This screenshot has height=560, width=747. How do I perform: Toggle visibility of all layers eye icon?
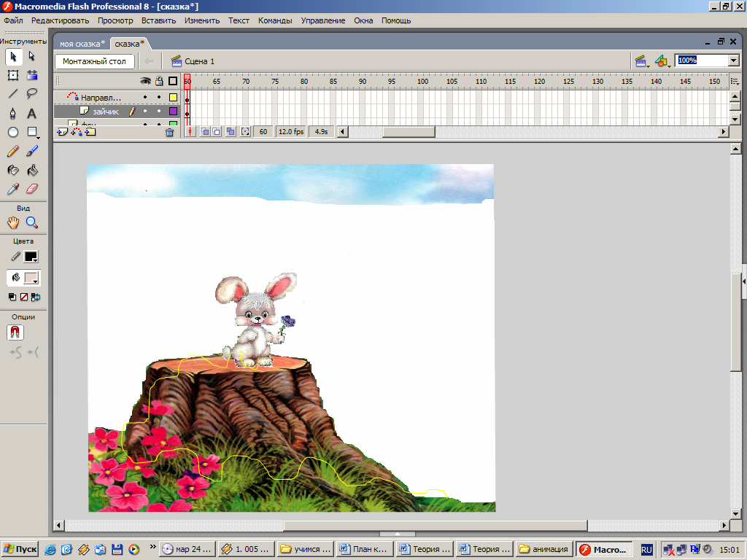tap(145, 81)
